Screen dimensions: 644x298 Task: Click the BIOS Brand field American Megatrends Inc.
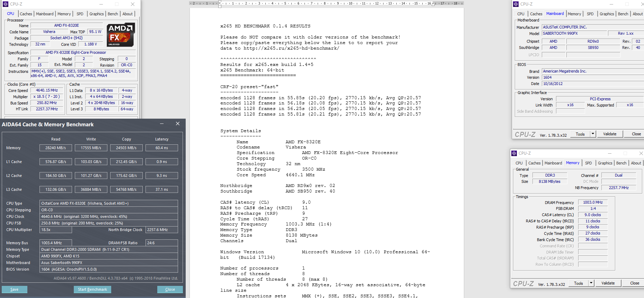click(593, 71)
